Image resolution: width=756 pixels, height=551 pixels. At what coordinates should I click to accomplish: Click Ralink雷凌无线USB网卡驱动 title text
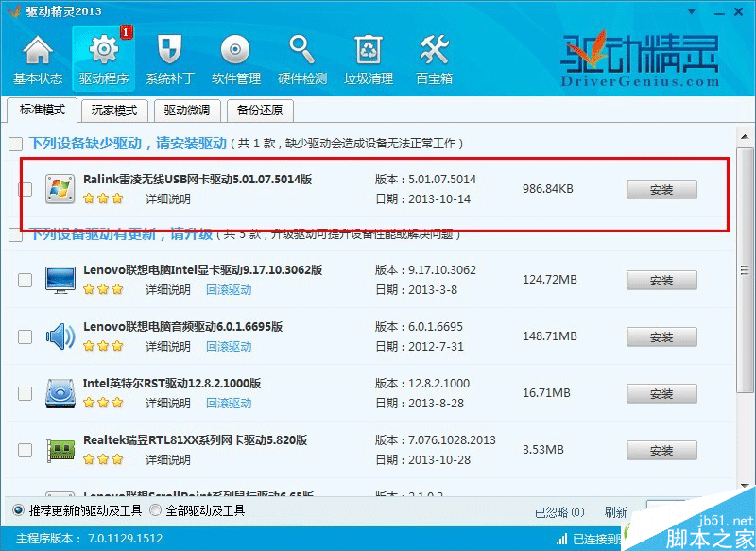coord(198,180)
